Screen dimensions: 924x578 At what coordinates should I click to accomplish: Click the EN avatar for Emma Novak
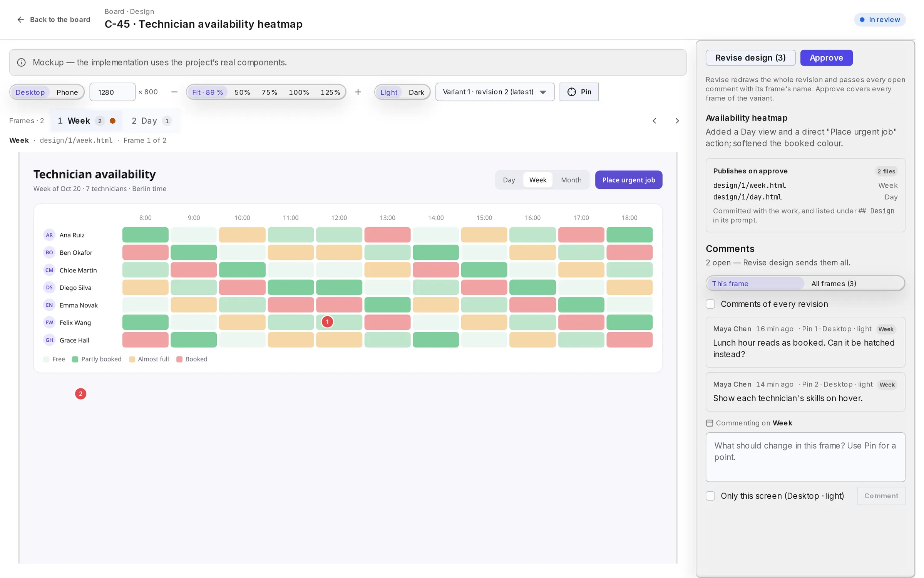tap(49, 305)
